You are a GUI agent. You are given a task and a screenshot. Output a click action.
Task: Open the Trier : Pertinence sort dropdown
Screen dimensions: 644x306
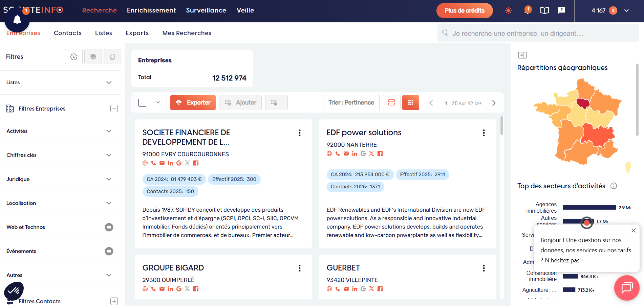click(351, 102)
